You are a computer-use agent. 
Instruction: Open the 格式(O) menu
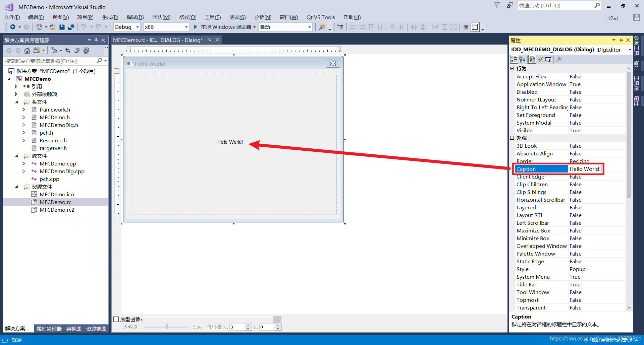pyautogui.click(x=187, y=17)
